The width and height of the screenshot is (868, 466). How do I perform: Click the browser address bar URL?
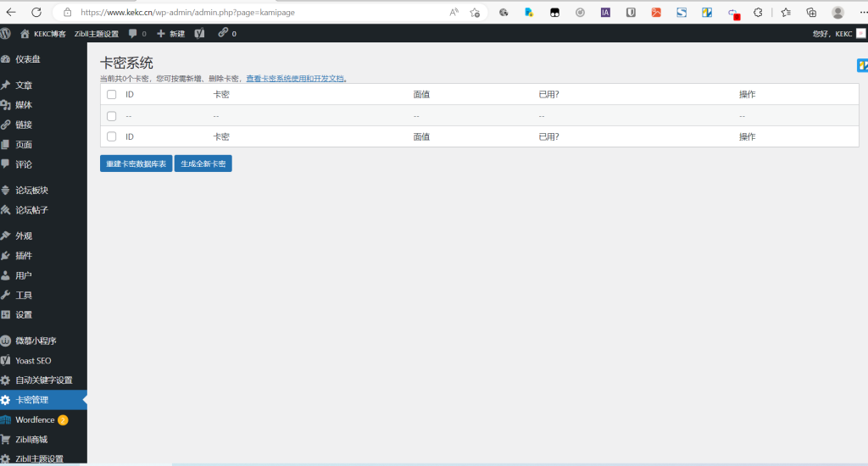pyautogui.click(x=187, y=12)
